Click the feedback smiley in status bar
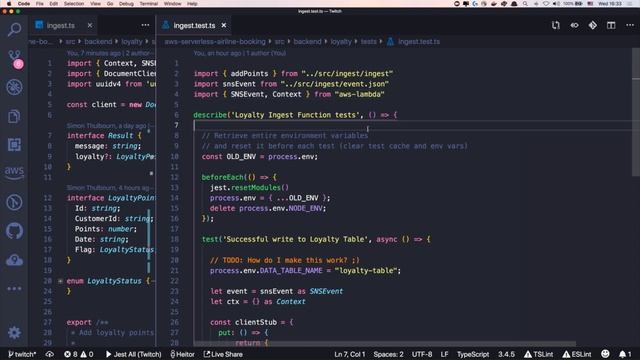640x360 pixels. click(x=605, y=354)
